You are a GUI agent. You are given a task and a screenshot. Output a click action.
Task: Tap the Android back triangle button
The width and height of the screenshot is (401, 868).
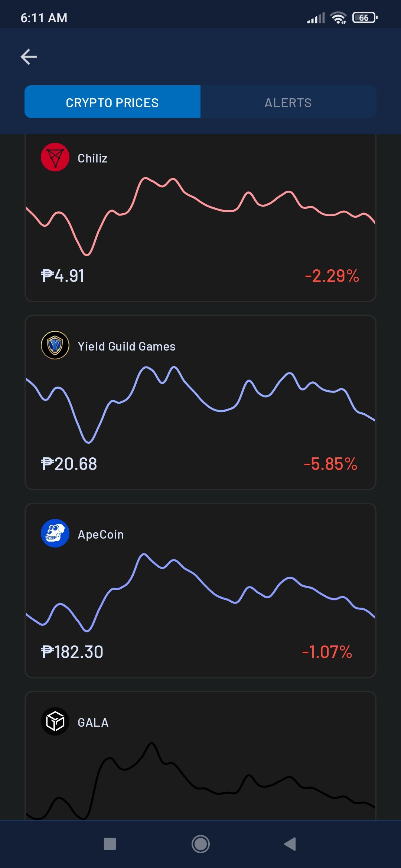click(x=290, y=844)
